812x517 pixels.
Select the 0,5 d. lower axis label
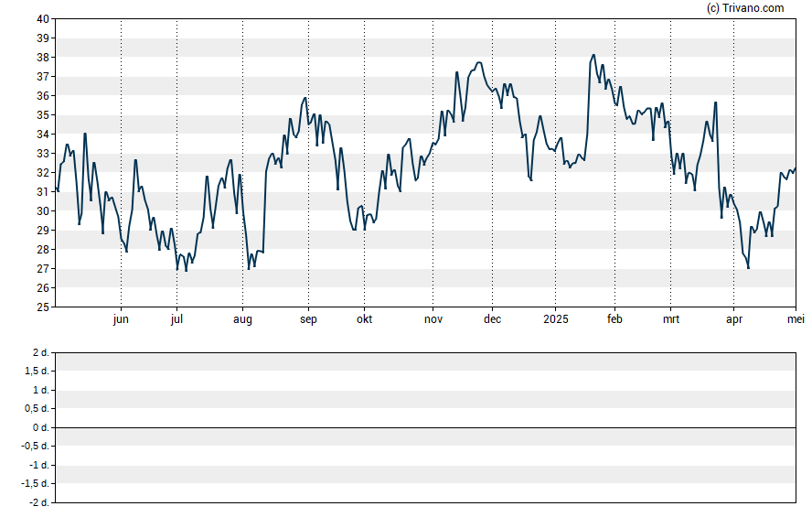point(37,409)
